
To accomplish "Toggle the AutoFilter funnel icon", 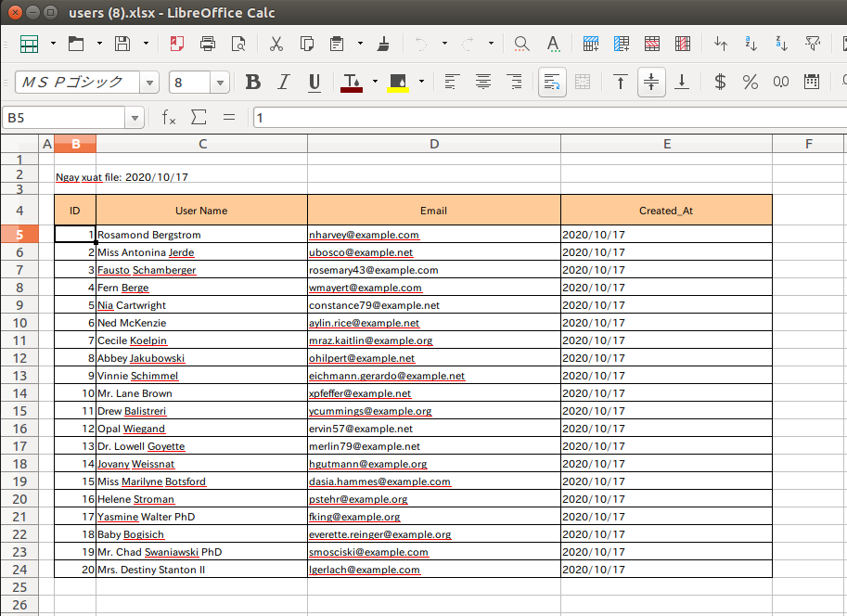I will (x=813, y=44).
